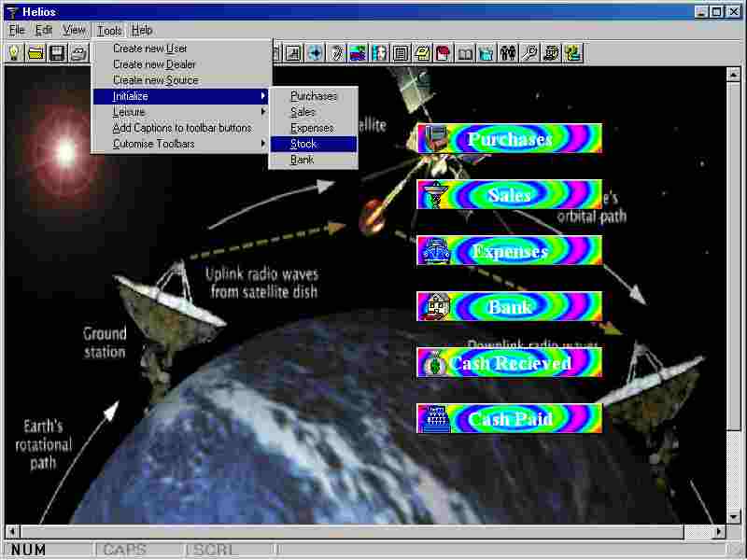The height and width of the screenshot is (560, 747).
Task: Click the rainbow Purchases button
Action: 509,139
